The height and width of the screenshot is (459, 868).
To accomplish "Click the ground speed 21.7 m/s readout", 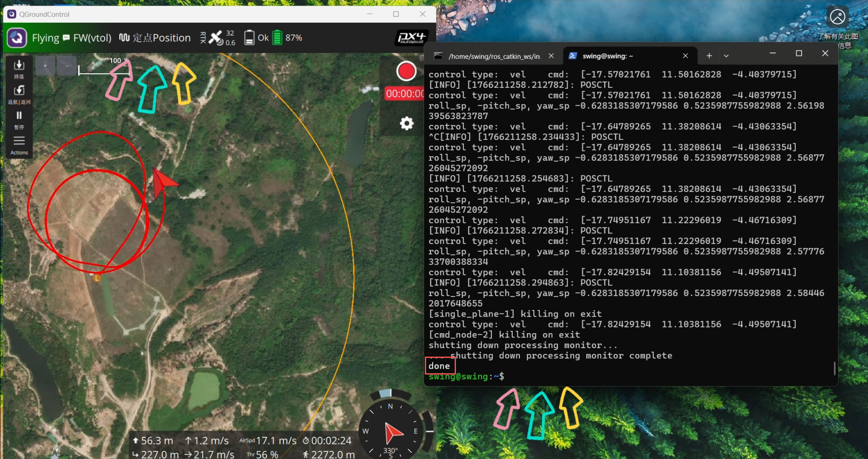I will click(209, 454).
